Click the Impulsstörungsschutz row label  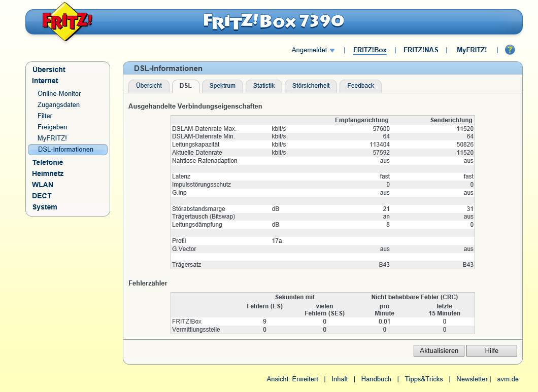201,185
